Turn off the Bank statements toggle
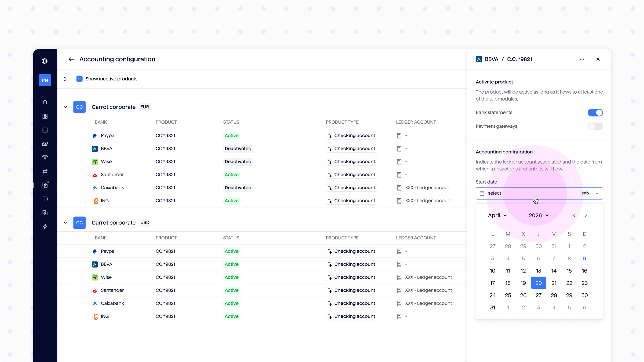The width and height of the screenshot is (644, 362). pos(595,113)
